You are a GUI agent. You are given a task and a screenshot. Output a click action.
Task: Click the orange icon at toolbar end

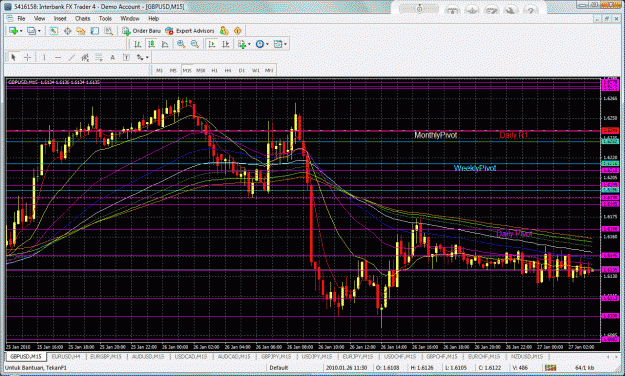click(238, 31)
